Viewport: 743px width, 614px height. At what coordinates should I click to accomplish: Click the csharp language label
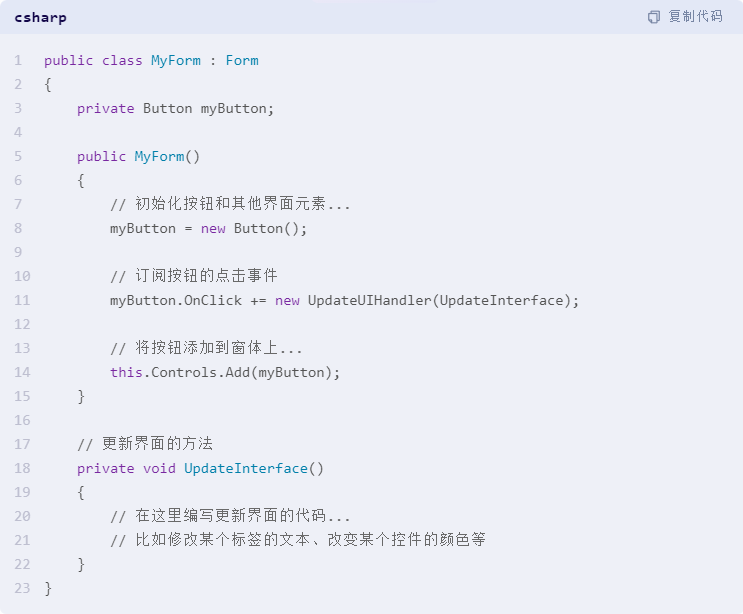(40, 18)
